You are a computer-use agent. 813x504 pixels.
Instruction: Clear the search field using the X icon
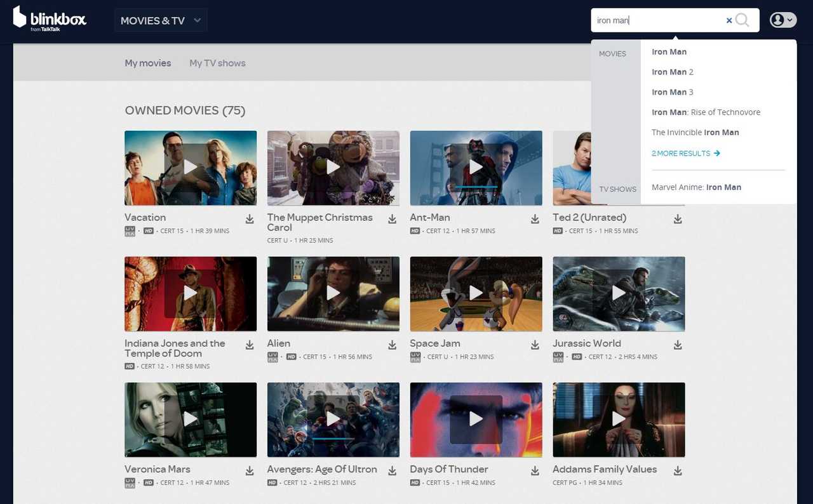click(729, 20)
